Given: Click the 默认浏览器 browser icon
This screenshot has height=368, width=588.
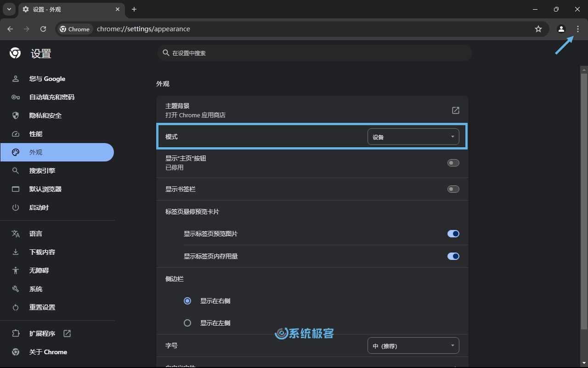Looking at the screenshot, I should 16,189.
